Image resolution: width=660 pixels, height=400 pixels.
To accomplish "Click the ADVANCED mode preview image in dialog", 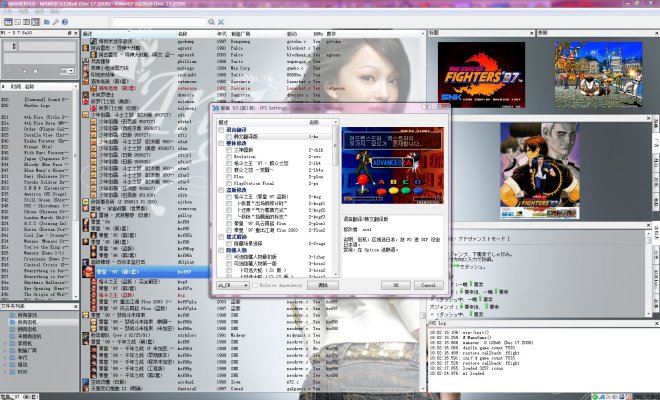I will (x=392, y=165).
